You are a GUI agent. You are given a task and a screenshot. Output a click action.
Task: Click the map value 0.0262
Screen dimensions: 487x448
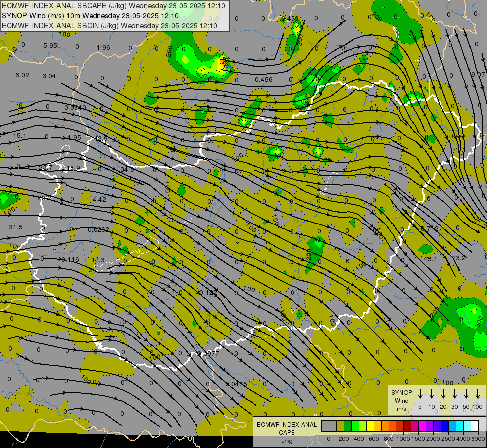[x=98, y=230]
